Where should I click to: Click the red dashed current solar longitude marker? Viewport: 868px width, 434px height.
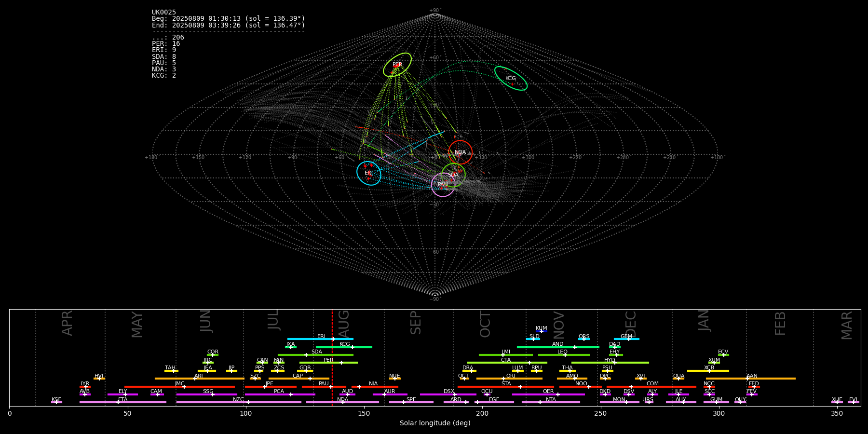(x=332, y=357)
